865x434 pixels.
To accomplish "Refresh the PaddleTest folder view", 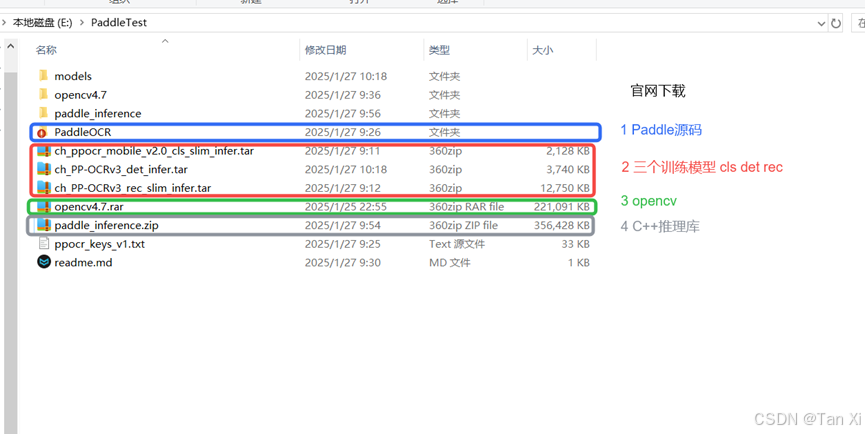I will 836,23.
